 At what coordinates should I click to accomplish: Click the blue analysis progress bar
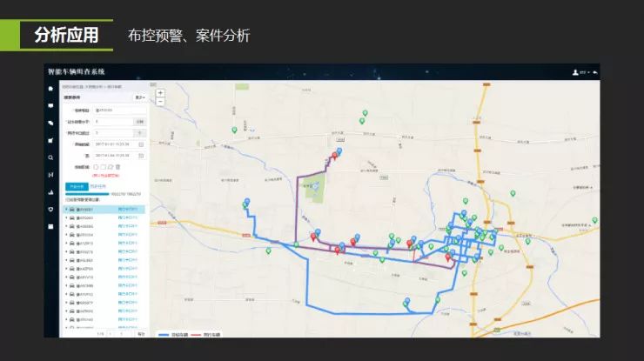[88, 194]
